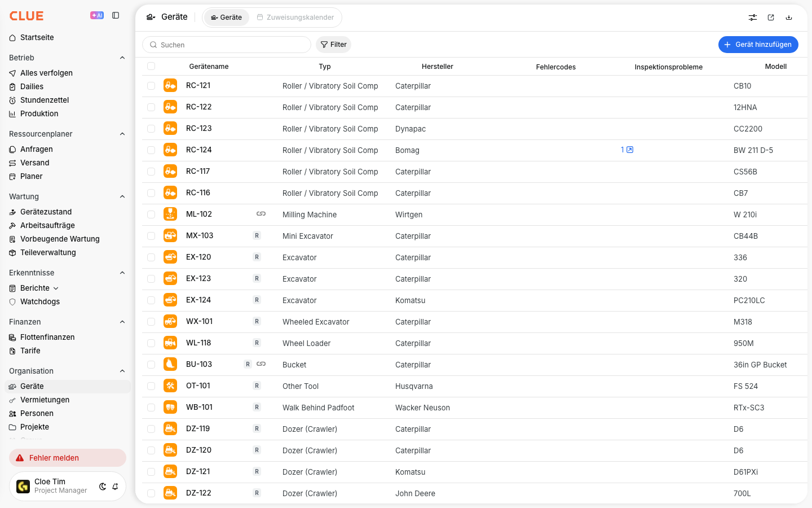Download the equipment list

pos(789,17)
